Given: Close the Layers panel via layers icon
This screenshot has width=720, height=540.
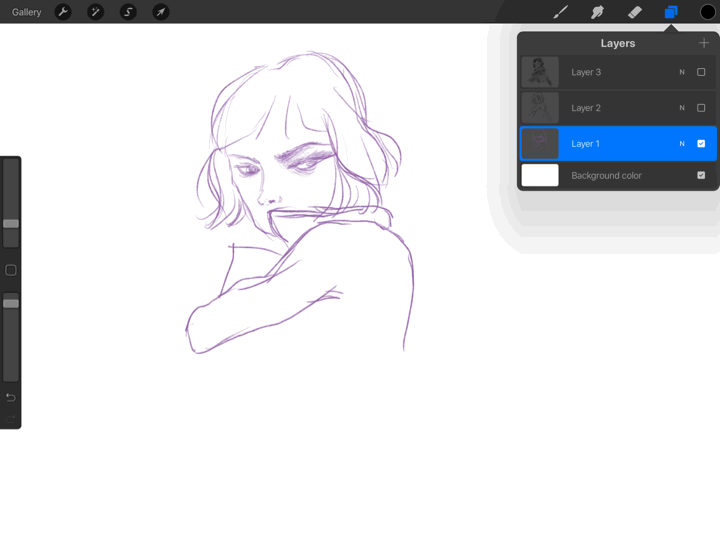Looking at the screenshot, I should (671, 12).
